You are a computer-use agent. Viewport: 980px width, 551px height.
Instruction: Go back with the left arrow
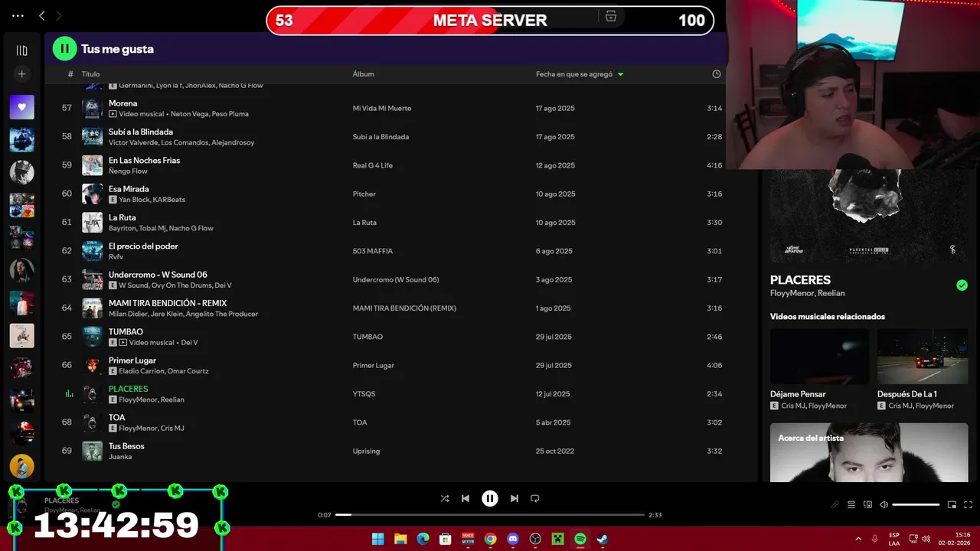pos(42,15)
